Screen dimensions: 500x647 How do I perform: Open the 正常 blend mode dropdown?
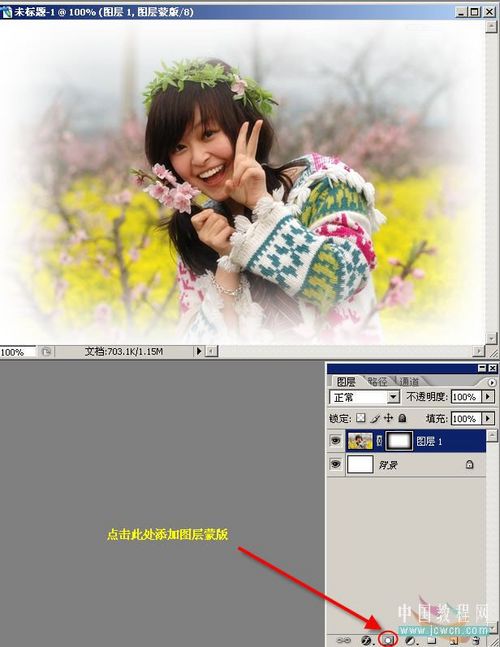point(365,397)
